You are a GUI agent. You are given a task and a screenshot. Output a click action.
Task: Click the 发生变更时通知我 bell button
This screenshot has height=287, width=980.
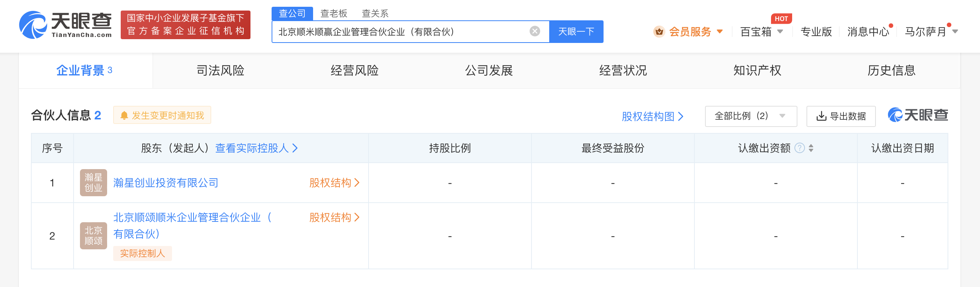pyautogui.click(x=162, y=115)
